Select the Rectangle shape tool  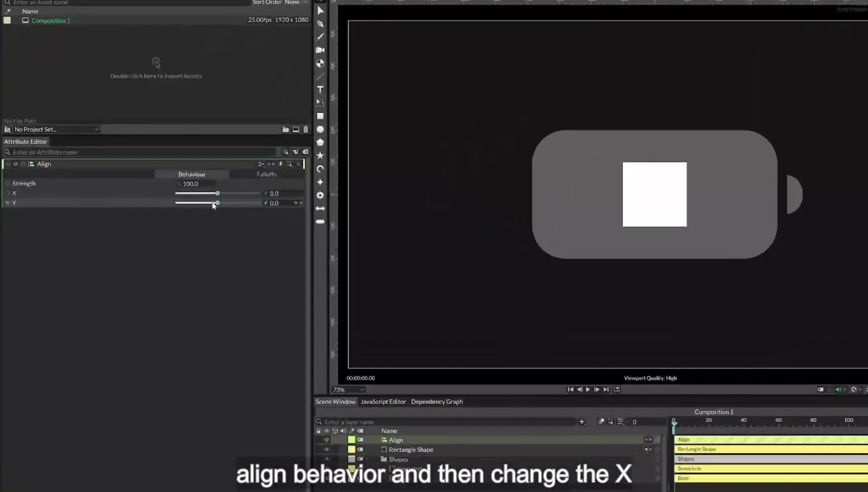[321, 116]
